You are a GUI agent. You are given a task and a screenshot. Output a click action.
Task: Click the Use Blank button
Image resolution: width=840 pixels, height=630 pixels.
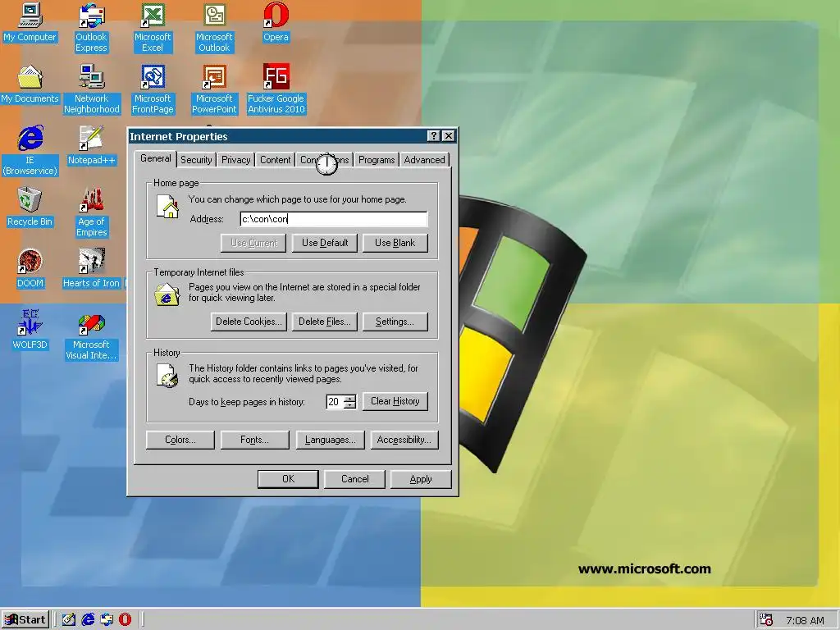tap(395, 243)
